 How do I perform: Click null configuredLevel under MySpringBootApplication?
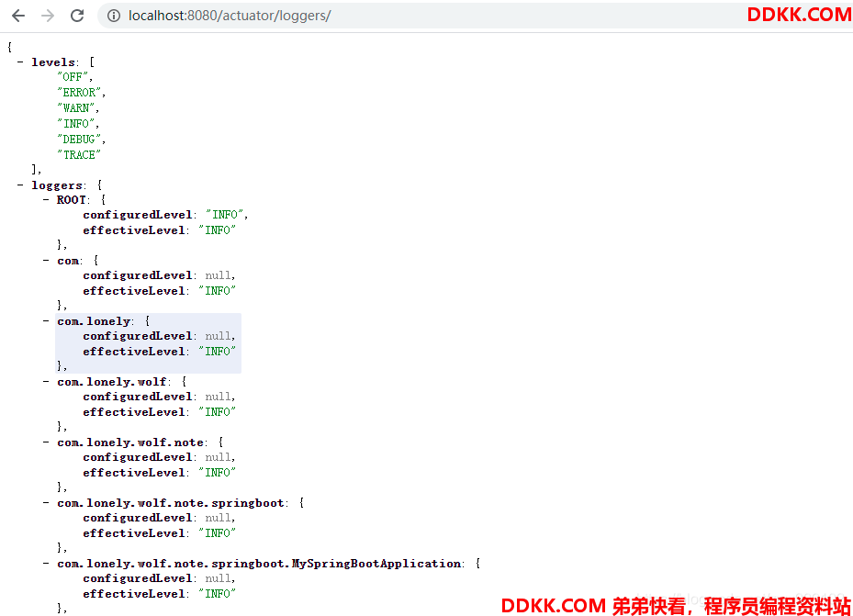(219, 578)
